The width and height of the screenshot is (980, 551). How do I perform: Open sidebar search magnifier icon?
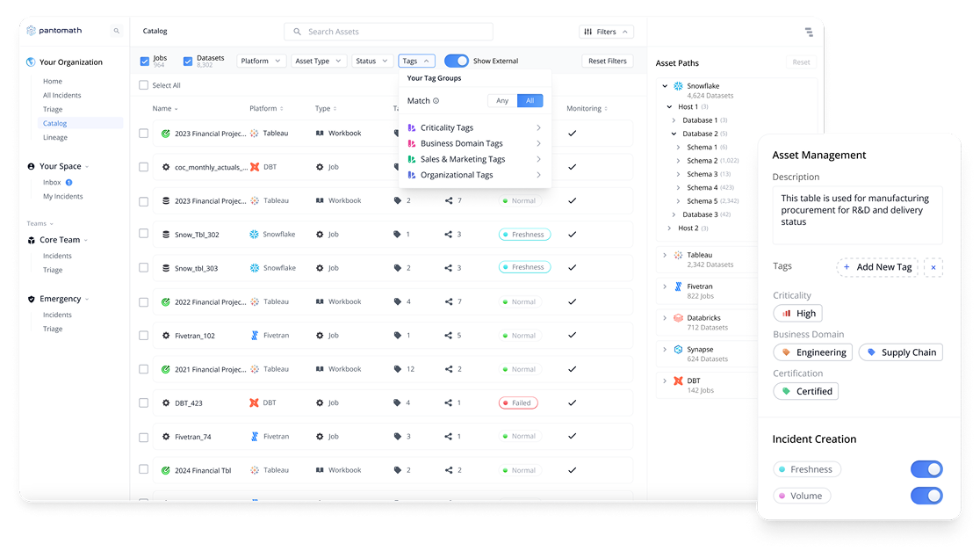116,31
